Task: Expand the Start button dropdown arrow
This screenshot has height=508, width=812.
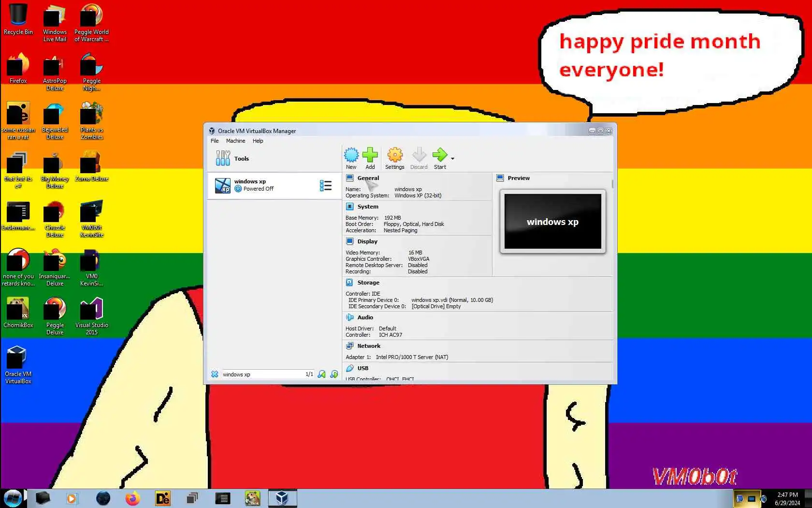Action: [x=452, y=159]
